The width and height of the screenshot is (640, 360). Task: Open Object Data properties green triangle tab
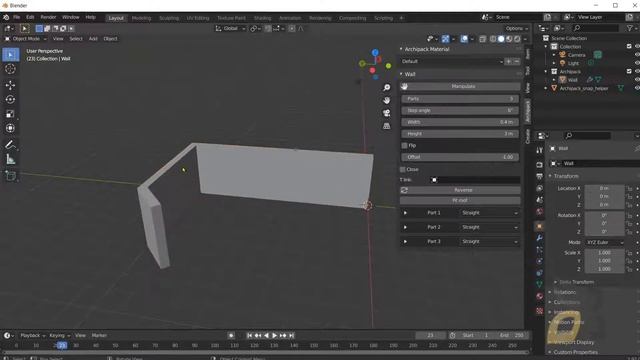(x=540, y=284)
